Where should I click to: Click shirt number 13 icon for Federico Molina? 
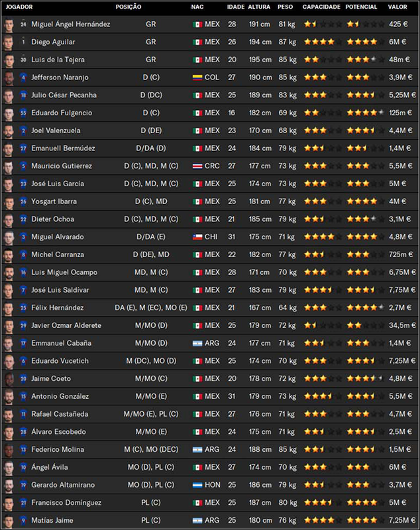(23, 449)
